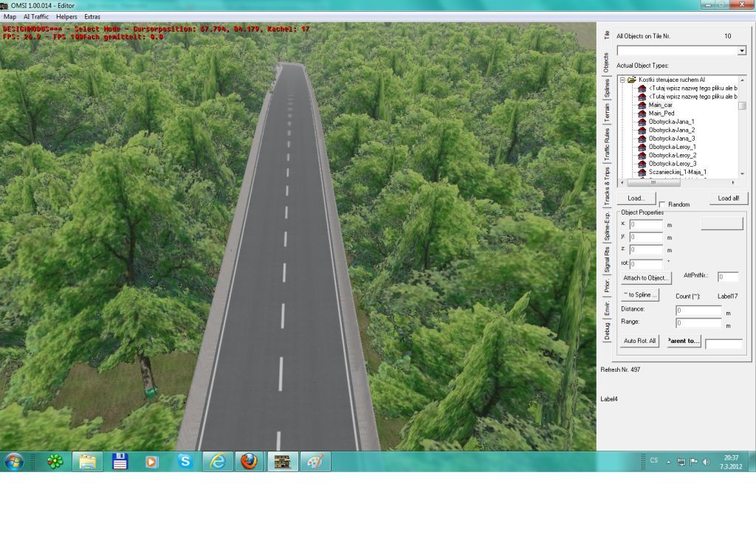Click the Obotrycka-Jana_1 object icon

642,122
